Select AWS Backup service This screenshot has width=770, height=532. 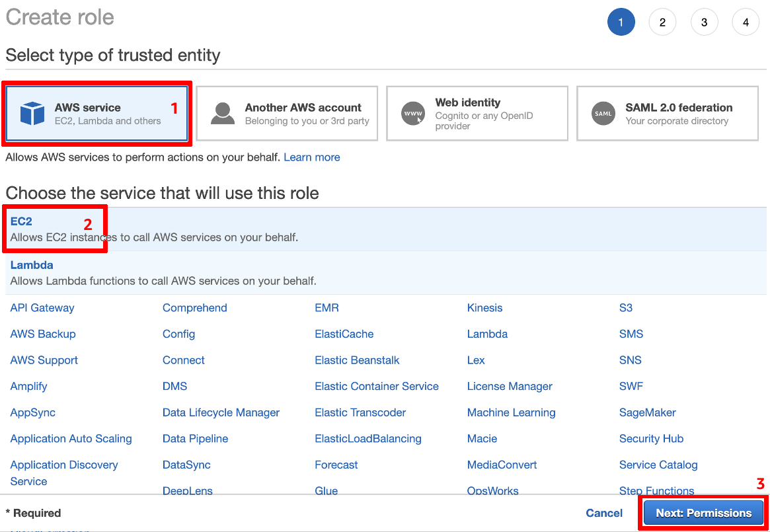coord(43,334)
